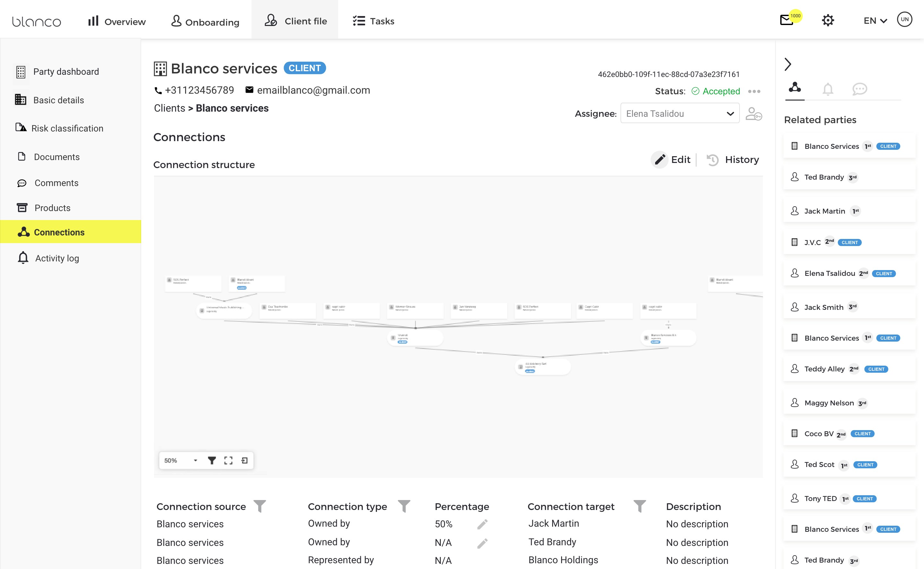Click the filter icon in the connection diagram toolbar
Viewport: 924px width, 569px height.
click(212, 460)
